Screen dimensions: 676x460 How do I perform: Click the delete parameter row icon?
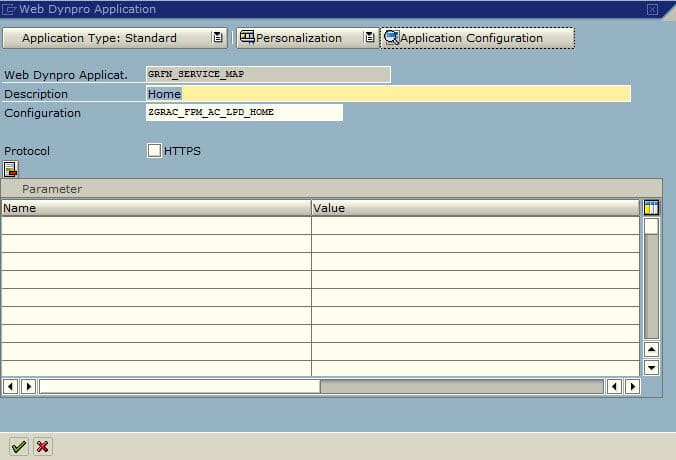(x=11, y=169)
